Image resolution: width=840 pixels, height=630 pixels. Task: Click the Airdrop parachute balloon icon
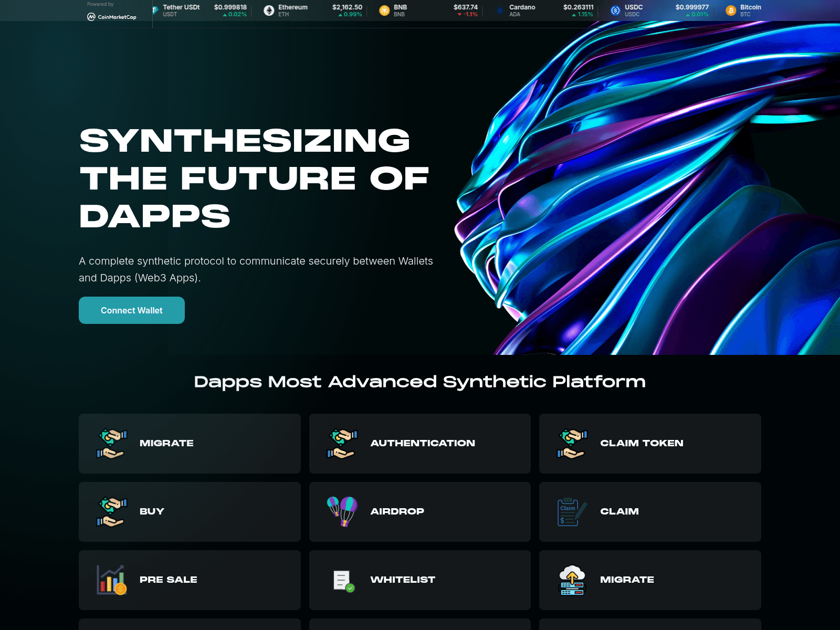(x=342, y=511)
